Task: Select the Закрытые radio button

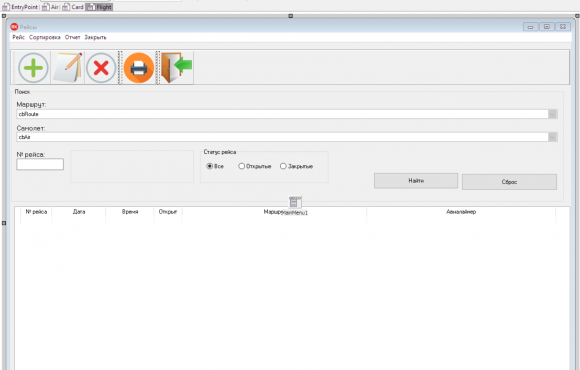Action: coord(283,166)
